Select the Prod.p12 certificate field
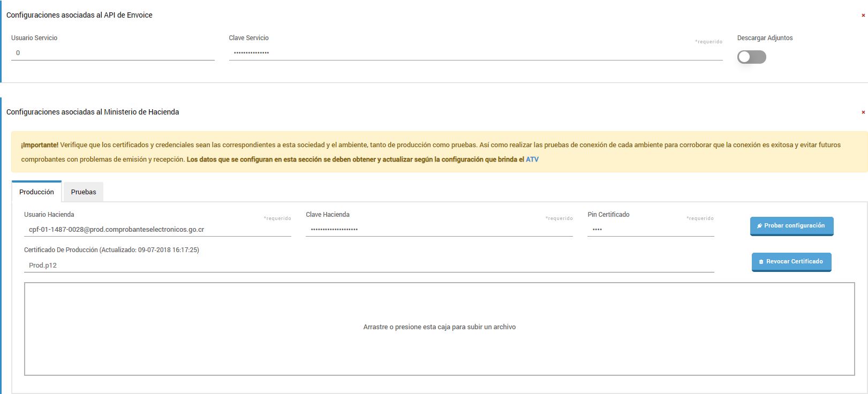Viewport: 868px width, 394px height. coord(369,265)
